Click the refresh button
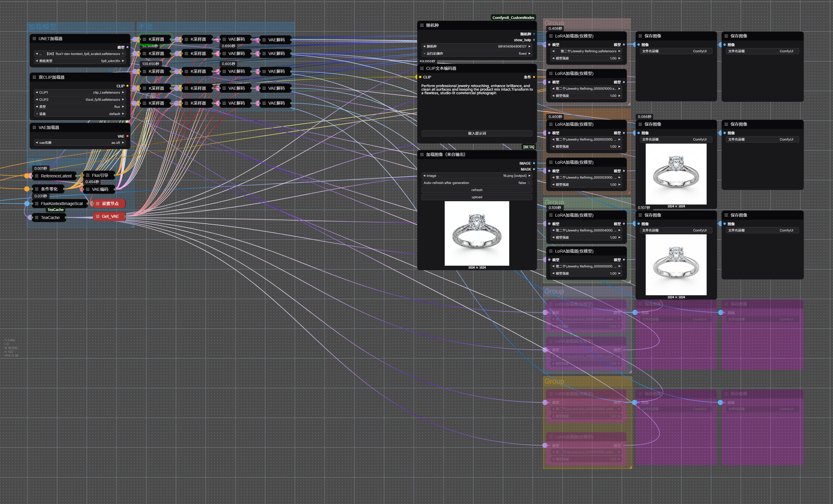Image resolution: width=833 pixels, height=504 pixels. pos(477,190)
